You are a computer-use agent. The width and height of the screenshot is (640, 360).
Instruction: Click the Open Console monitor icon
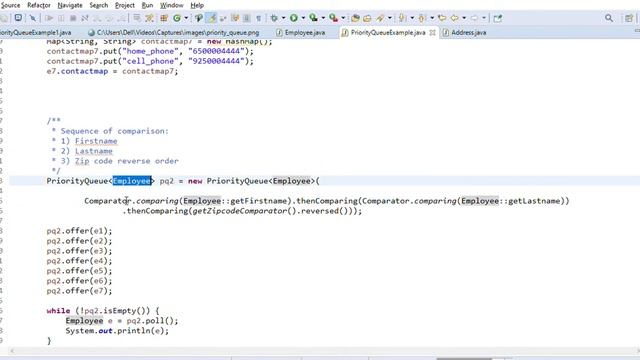click(x=18, y=18)
